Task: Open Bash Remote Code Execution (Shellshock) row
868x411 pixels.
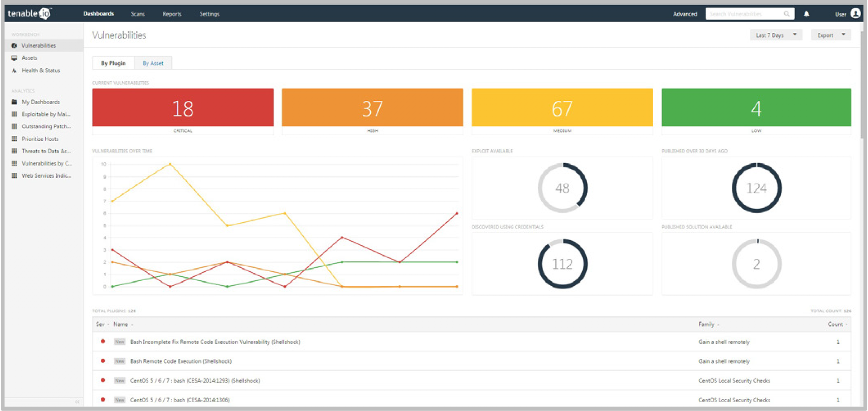Action: pyautogui.click(x=472, y=361)
